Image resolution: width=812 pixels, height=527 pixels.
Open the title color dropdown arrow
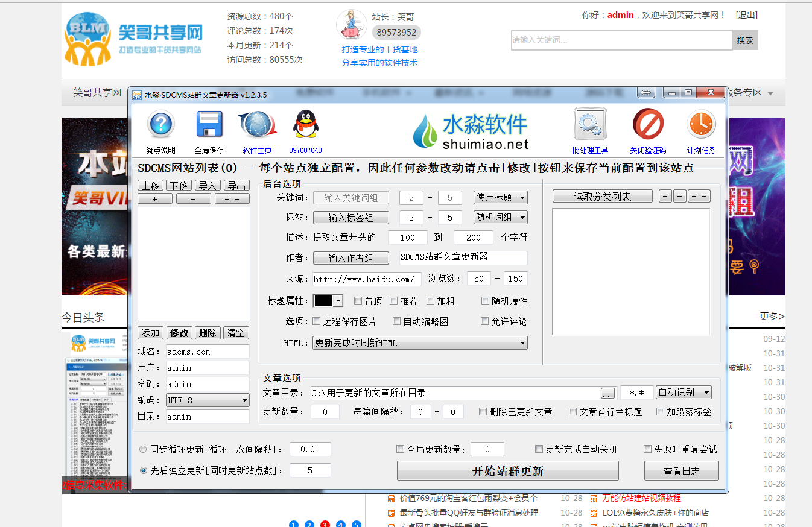pos(338,301)
